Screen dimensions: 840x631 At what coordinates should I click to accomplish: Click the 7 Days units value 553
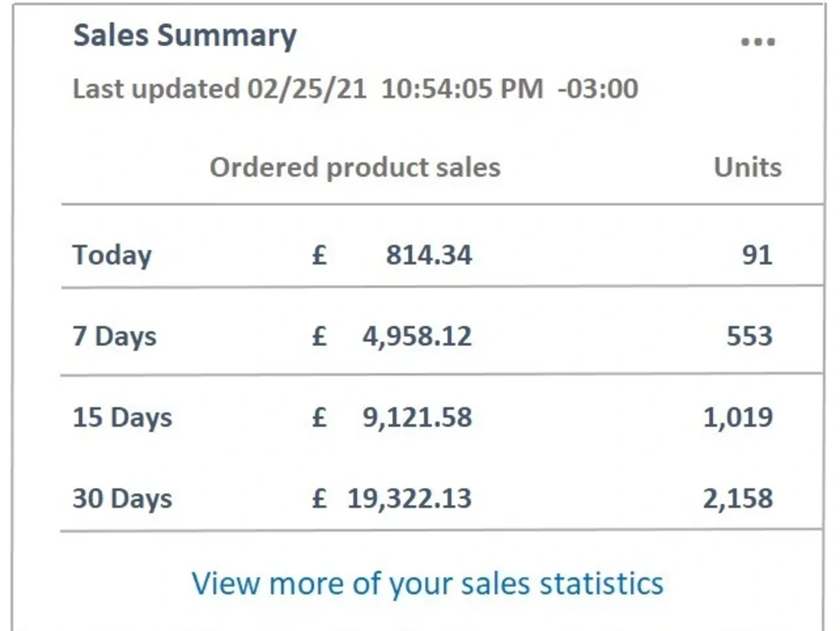click(x=749, y=336)
